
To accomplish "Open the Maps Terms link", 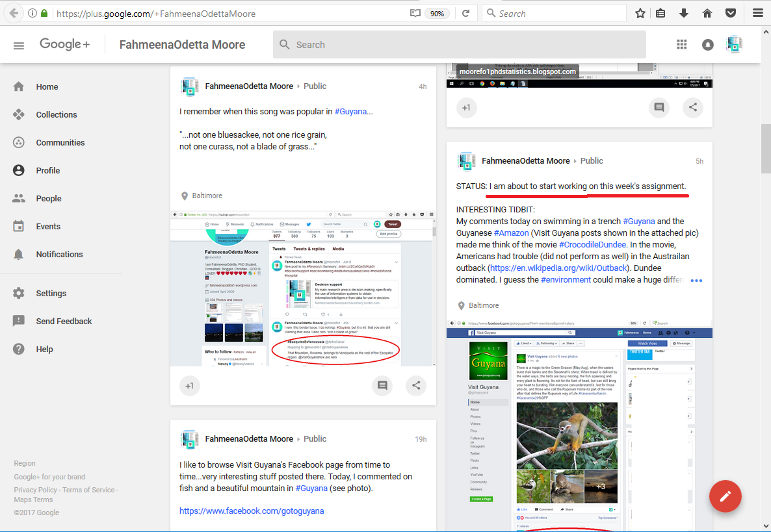I will [x=33, y=500].
